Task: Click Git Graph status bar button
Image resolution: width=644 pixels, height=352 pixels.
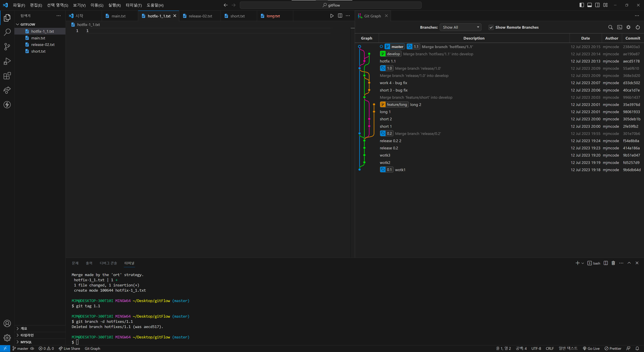Action: click(x=92, y=348)
